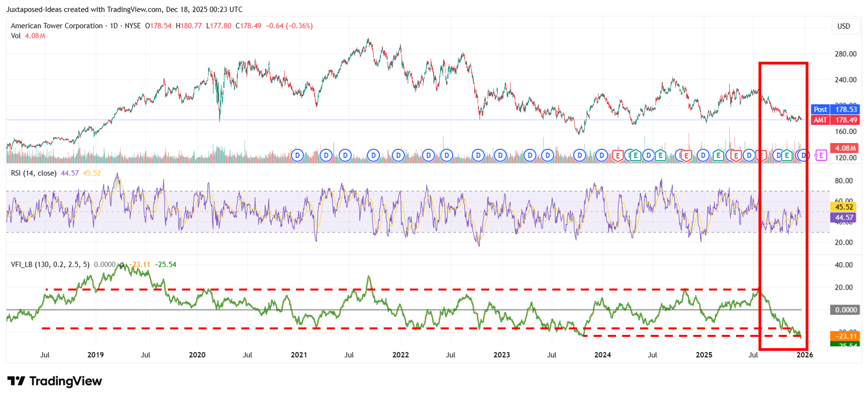Screen dimensions: 868x399
Task: Click the blue Post-market price label
Action: click(x=835, y=109)
